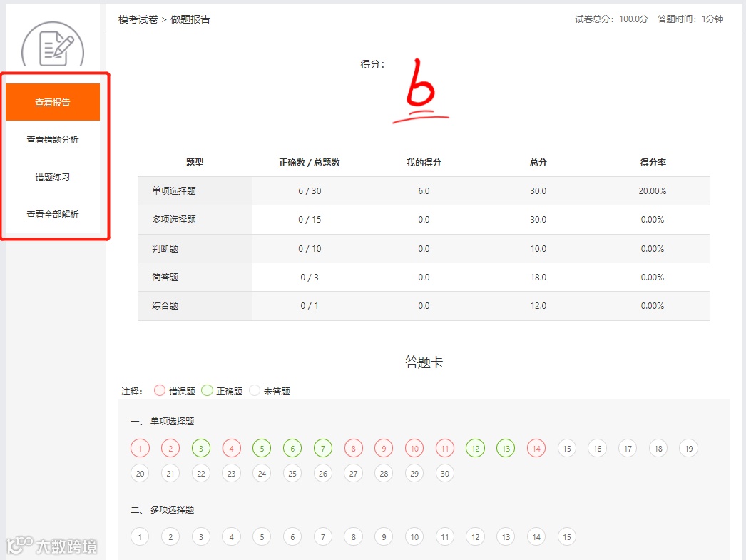Select the 单项选择题 table row label

173,190
